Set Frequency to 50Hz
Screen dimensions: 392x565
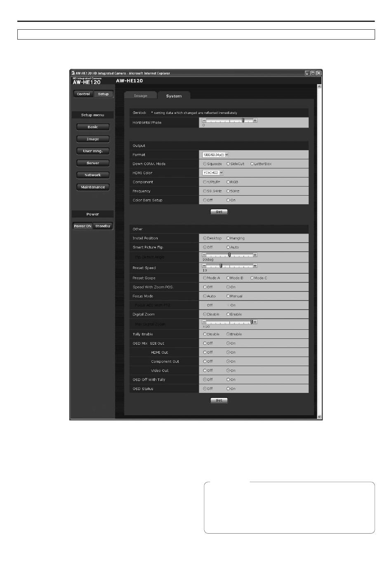click(228, 191)
